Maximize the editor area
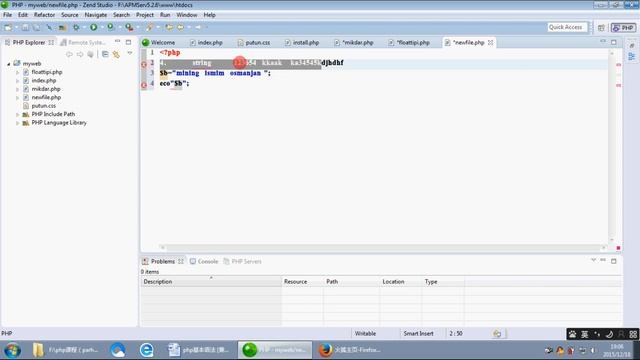 [614, 42]
